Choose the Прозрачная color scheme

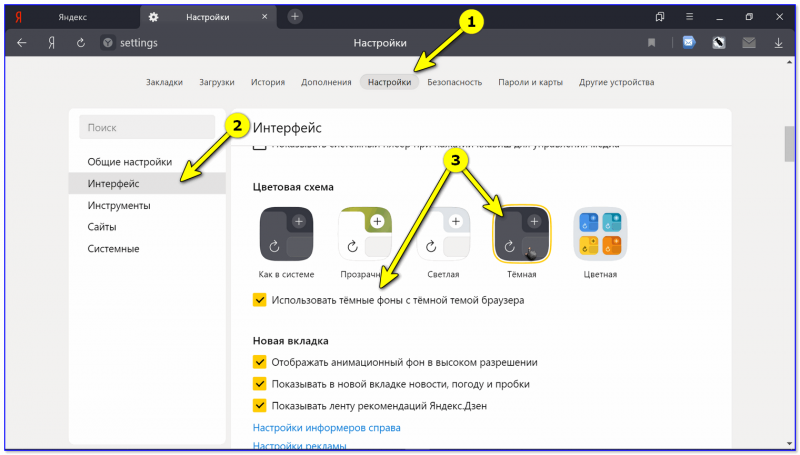point(365,234)
